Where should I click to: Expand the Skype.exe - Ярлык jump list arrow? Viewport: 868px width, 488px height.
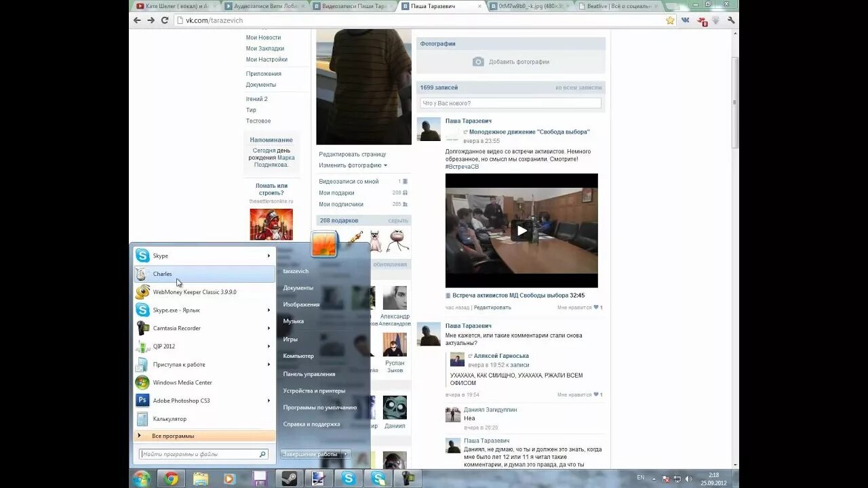tap(269, 310)
